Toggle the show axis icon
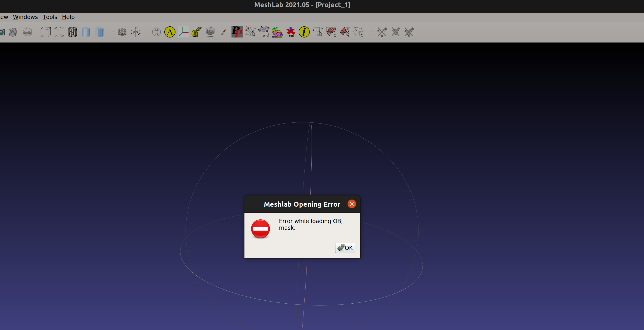This screenshot has width=644, height=330. coord(136,32)
